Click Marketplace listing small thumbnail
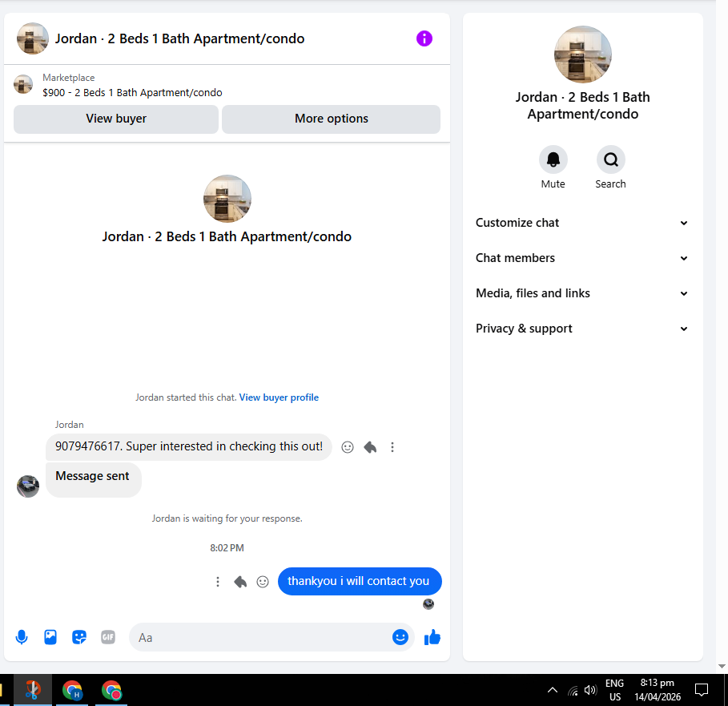The width and height of the screenshot is (728, 706). 23,84
